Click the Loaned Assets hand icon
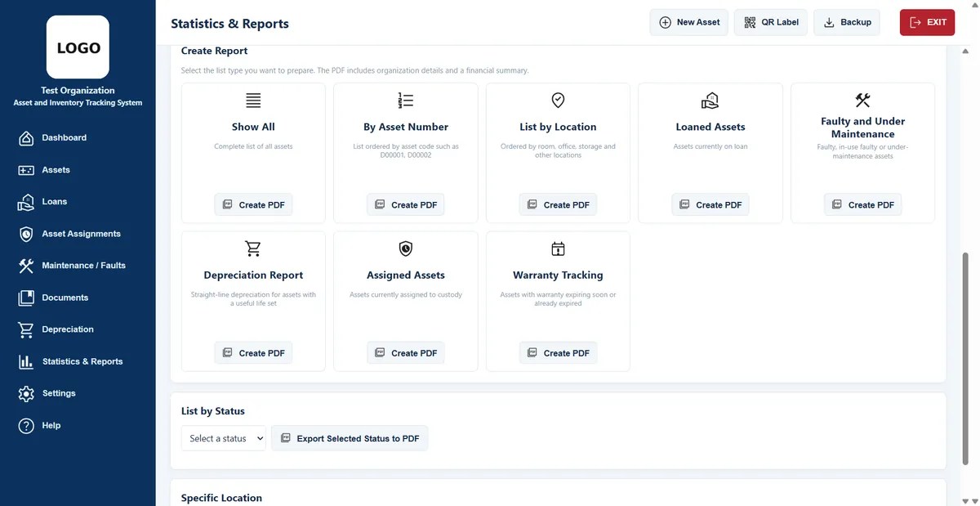This screenshot has width=980, height=506. 710,101
